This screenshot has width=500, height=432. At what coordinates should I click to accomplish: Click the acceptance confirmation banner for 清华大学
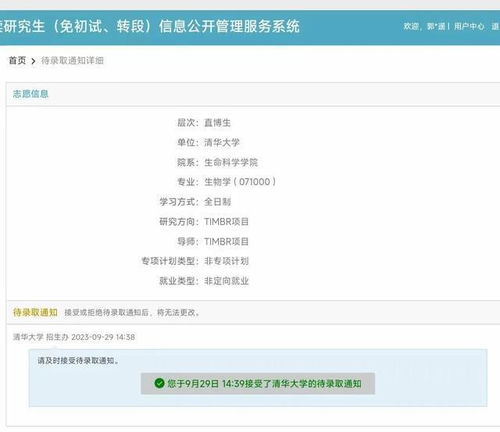(x=258, y=384)
